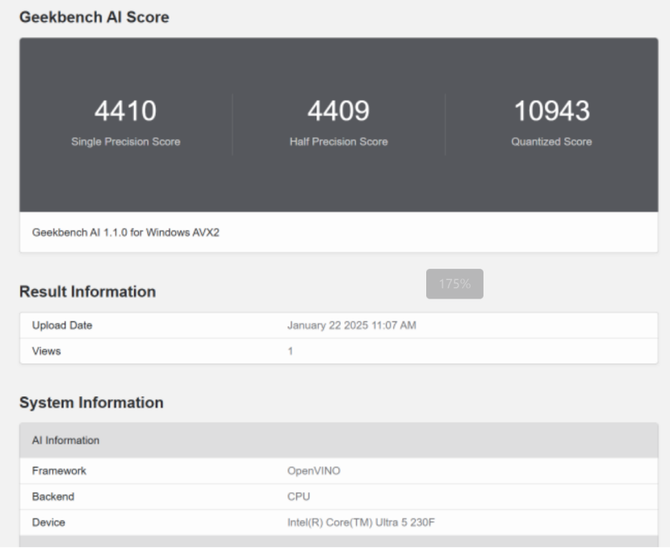
Task: Select the Intel(R) Core(TM) Ultra 5 230F value
Action: tap(361, 522)
